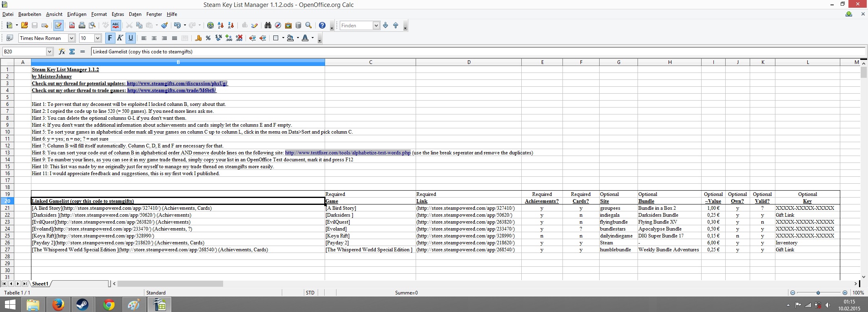Open a file with the folder icon
The width and height of the screenshot is (868, 312).
click(24, 25)
